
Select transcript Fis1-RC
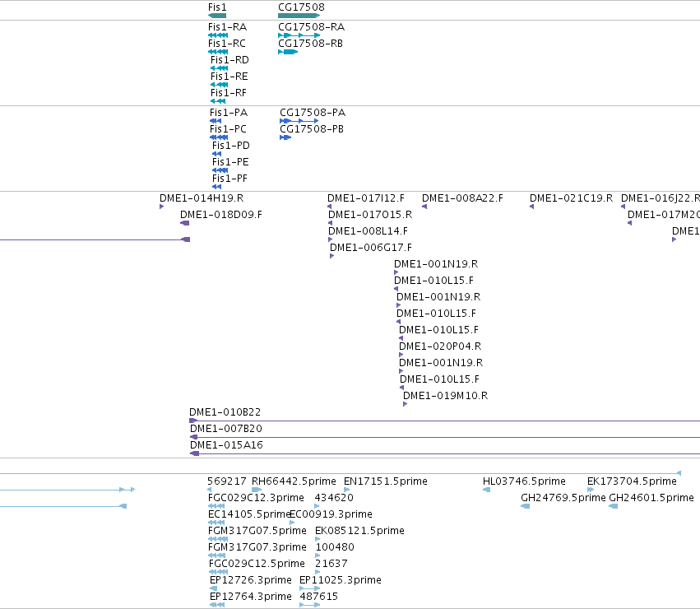(227, 44)
